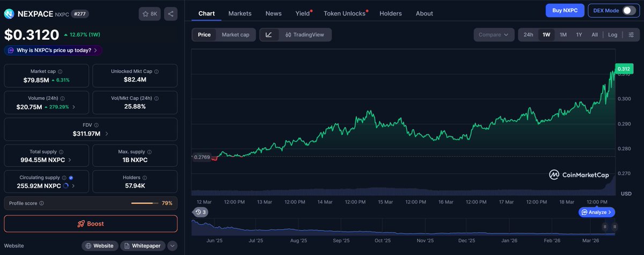The image size is (644, 255).
Task: Switch chart to Price view
Action: tap(204, 35)
